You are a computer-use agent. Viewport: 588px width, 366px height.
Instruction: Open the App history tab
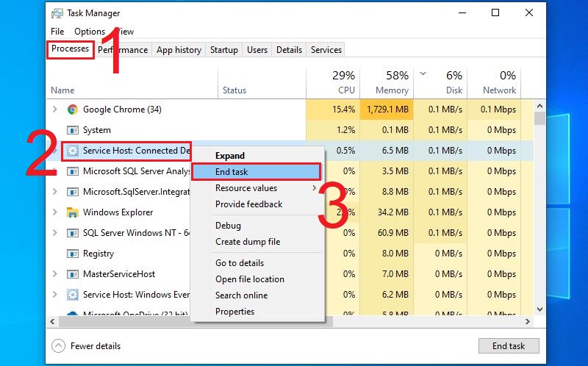(179, 50)
